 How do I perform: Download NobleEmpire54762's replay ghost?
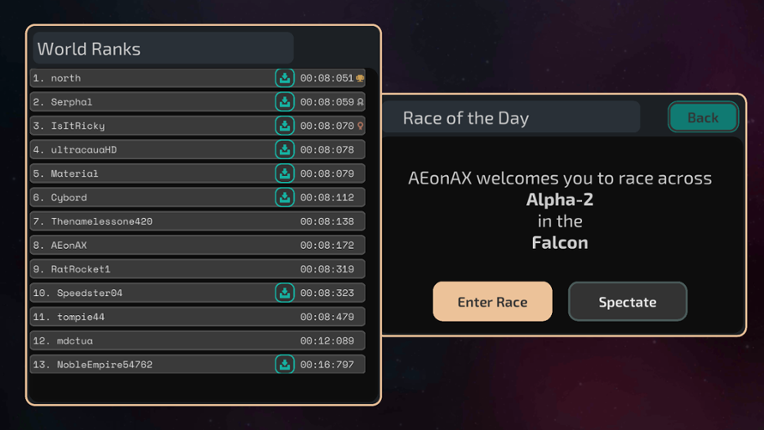click(x=285, y=365)
